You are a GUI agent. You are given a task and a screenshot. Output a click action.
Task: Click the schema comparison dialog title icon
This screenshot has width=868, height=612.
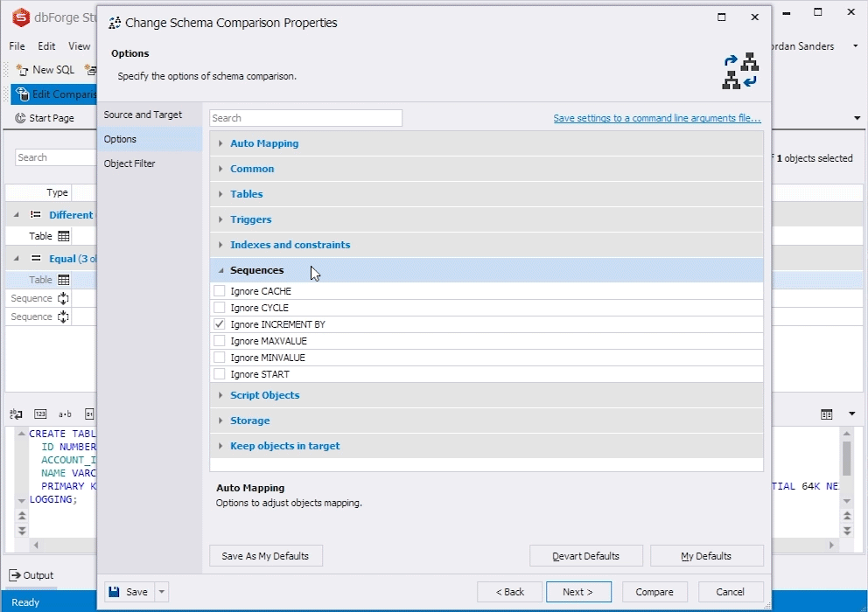click(x=115, y=23)
